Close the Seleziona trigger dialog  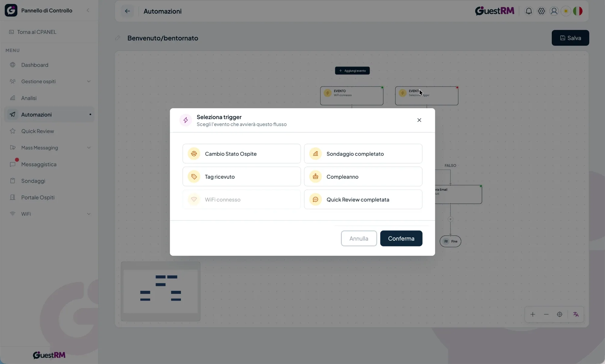(x=419, y=120)
